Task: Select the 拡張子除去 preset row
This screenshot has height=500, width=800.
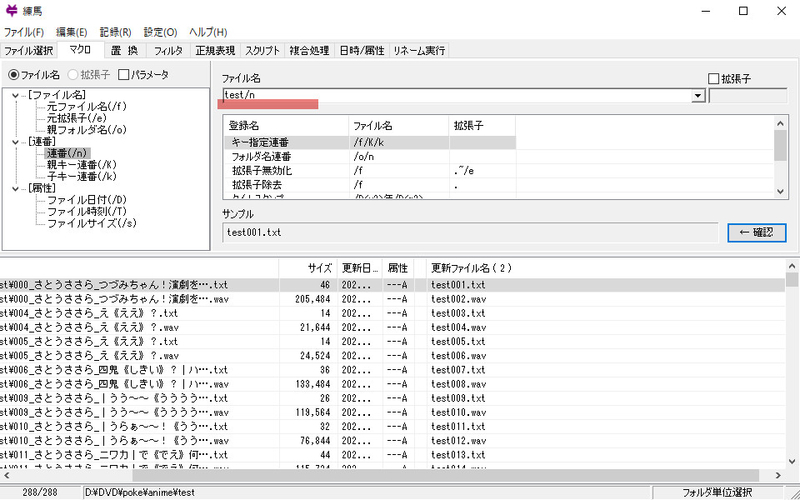Action: pyautogui.click(x=370, y=185)
